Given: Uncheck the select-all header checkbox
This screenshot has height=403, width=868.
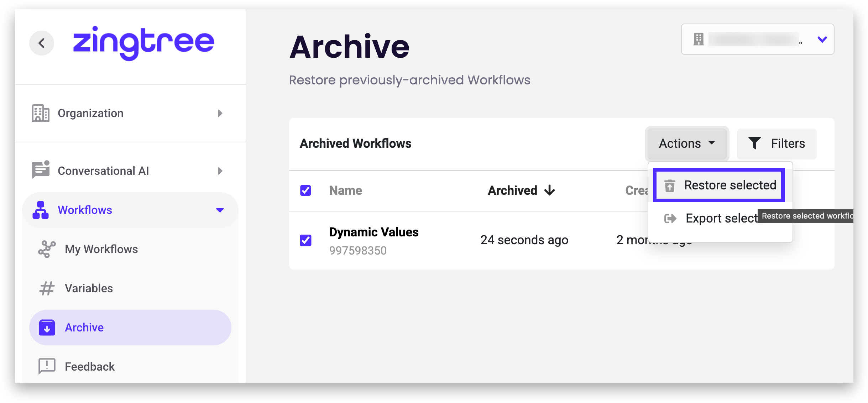Looking at the screenshot, I should click(305, 190).
